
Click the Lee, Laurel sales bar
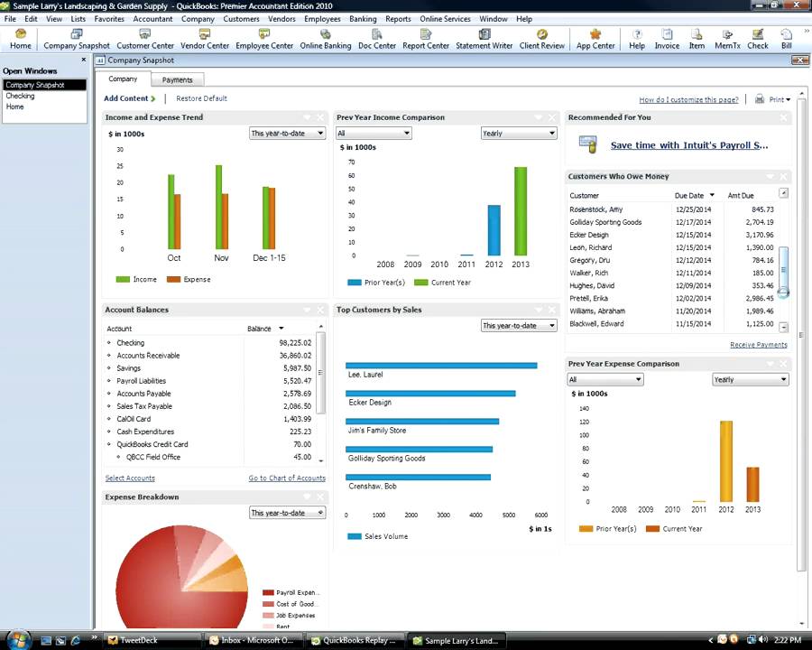tap(441, 366)
